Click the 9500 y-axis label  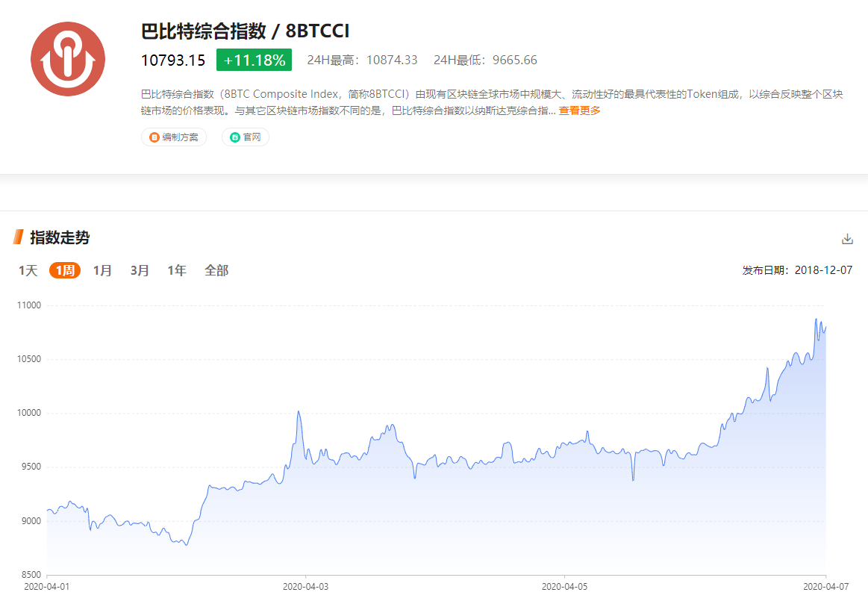coord(31,467)
